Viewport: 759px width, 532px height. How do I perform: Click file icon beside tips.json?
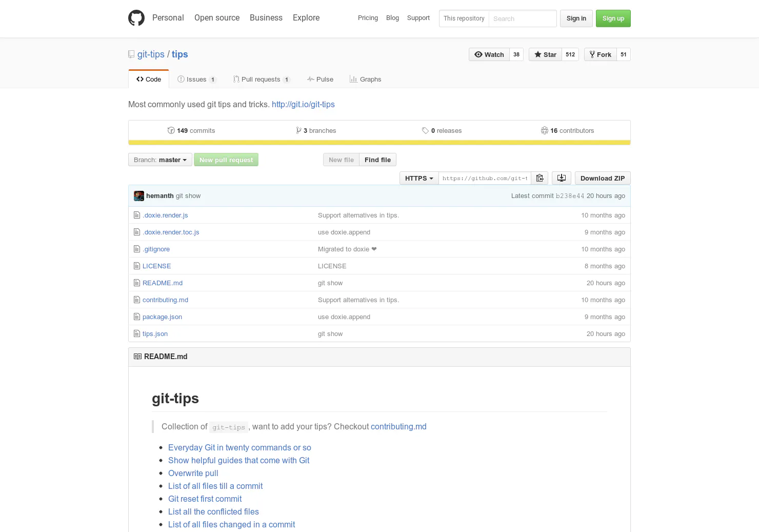[x=137, y=334]
